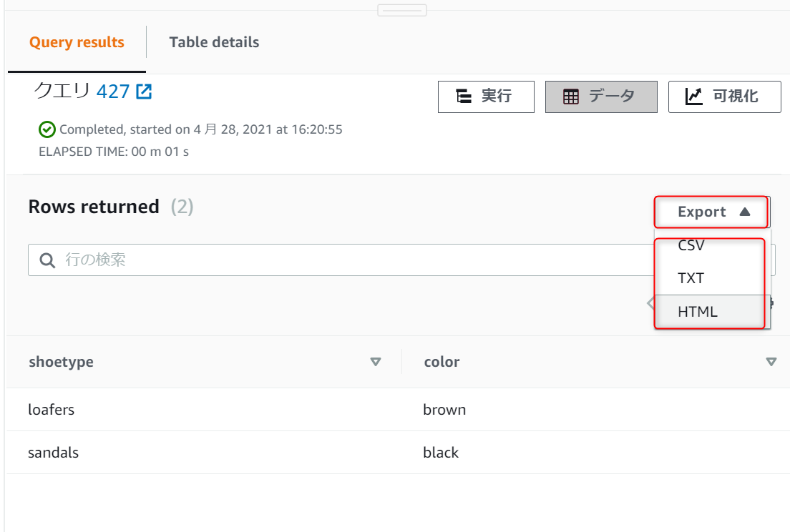Screen dimensions: 790x532
Task: Select the black cell
Action: pyautogui.click(x=441, y=453)
